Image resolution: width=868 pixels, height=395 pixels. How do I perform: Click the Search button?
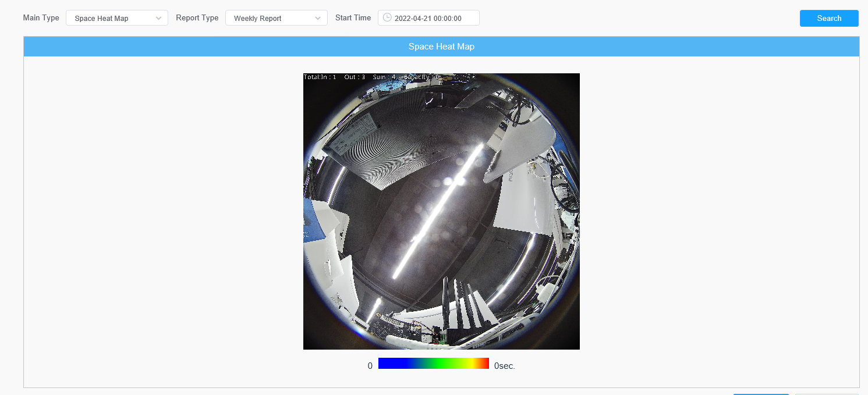[829, 18]
